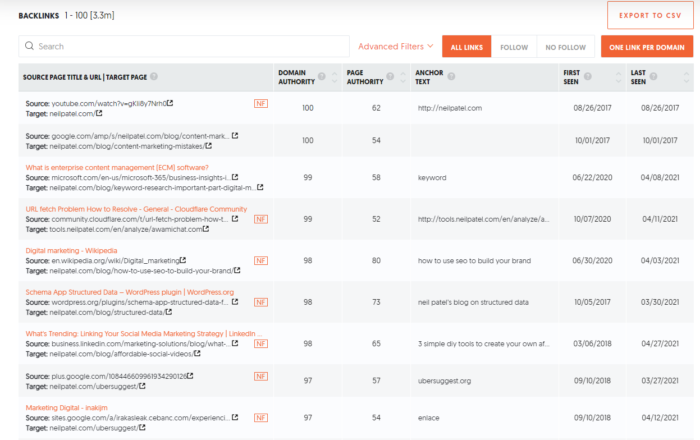Click help icon beside First Seen header
This screenshot has width=700, height=440.
[588, 76]
